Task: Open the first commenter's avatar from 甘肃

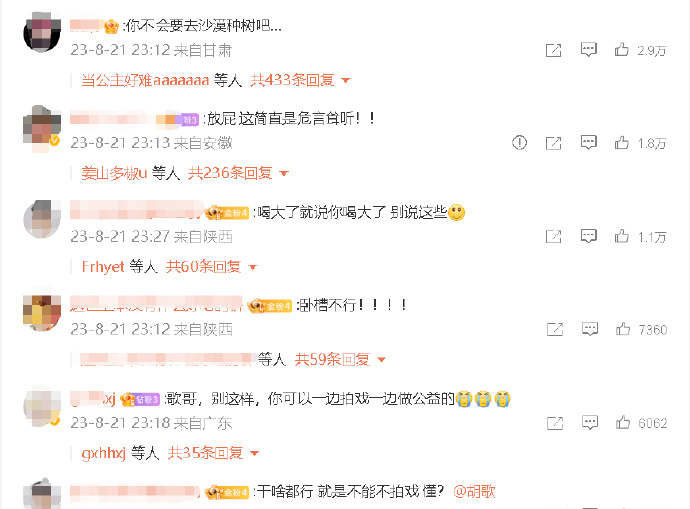Action: coord(42,33)
